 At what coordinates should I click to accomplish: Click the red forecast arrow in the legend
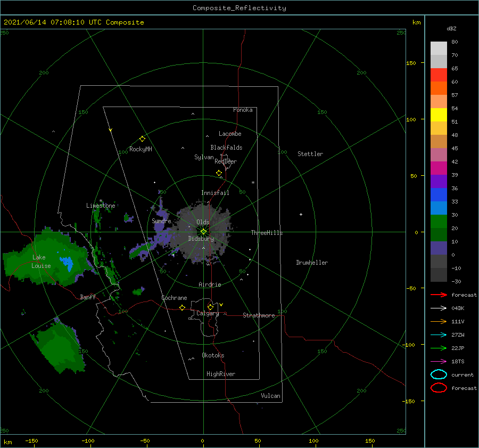tap(439, 295)
